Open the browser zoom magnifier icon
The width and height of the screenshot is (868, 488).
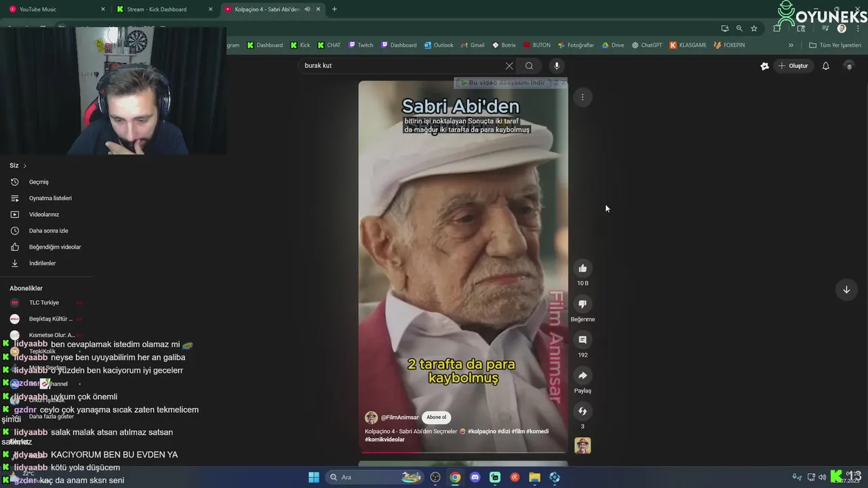click(x=739, y=28)
